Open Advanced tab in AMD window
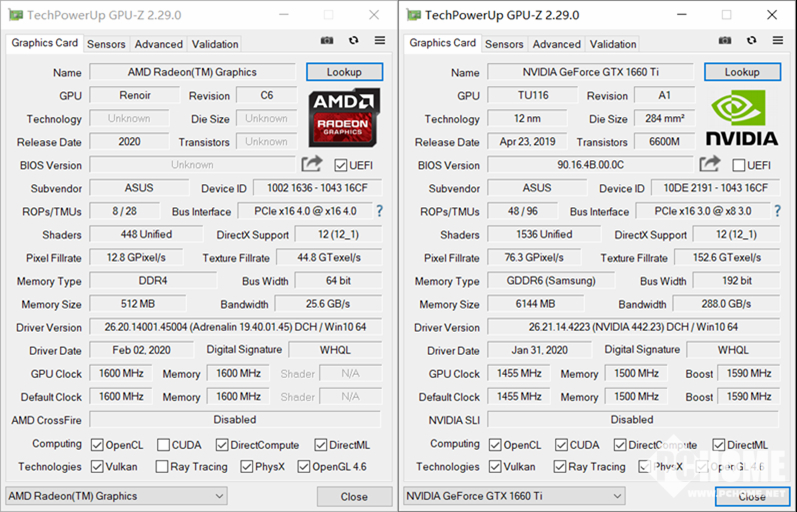 [159, 44]
